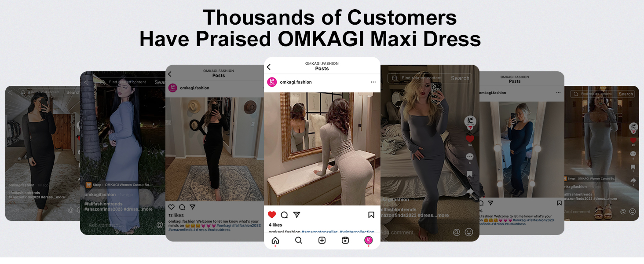Image resolution: width=644 pixels, height=264 pixels.
Task: Open Search in bottom navigation bar
Action: pyautogui.click(x=299, y=240)
